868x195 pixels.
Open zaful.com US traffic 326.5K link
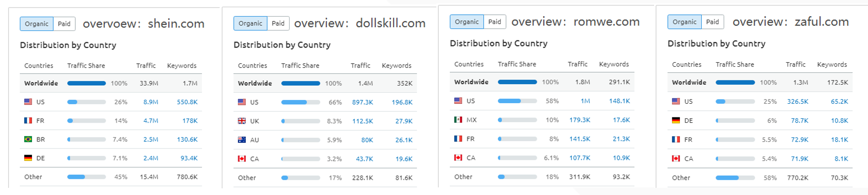coord(797,101)
